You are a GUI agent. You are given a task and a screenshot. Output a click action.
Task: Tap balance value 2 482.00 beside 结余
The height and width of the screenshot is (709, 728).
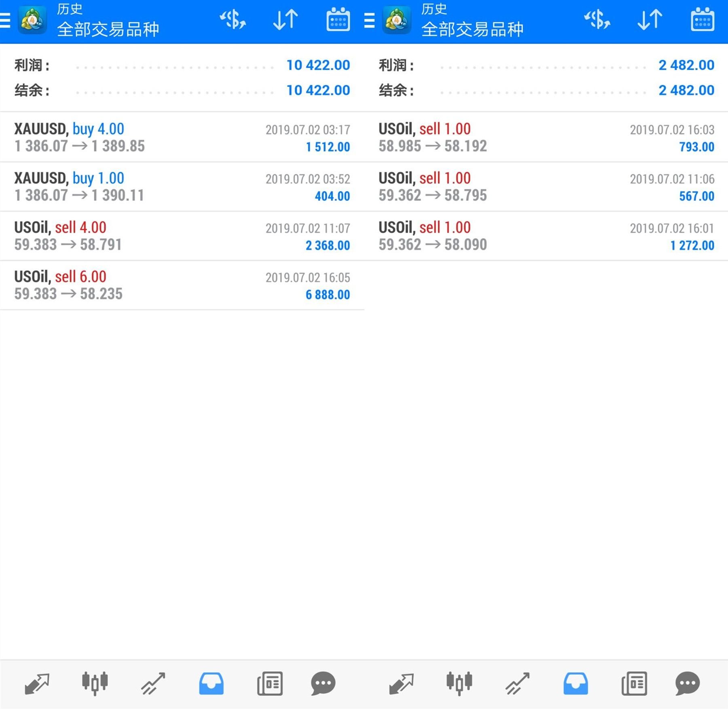click(x=686, y=90)
